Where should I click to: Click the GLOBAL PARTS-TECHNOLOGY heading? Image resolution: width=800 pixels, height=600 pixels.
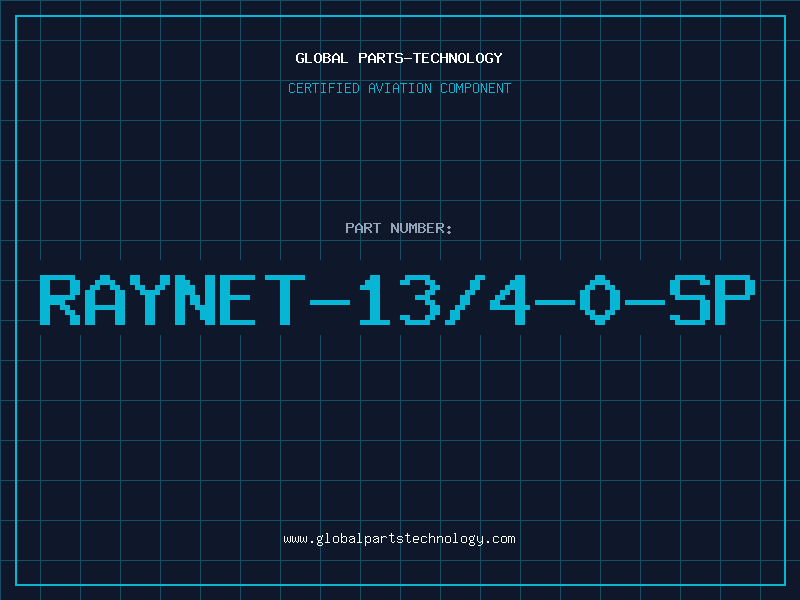tap(399, 58)
